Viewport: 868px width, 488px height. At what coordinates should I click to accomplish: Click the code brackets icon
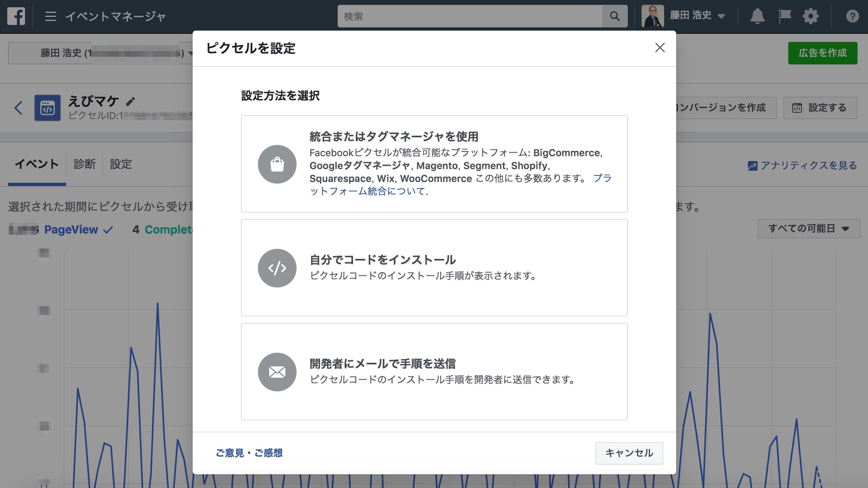pyautogui.click(x=277, y=268)
